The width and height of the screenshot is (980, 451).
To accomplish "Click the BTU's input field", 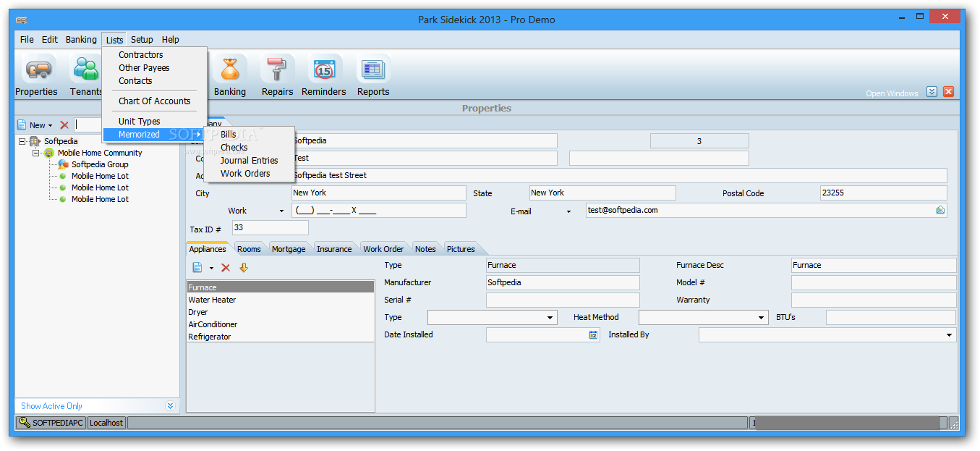I will click(891, 318).
